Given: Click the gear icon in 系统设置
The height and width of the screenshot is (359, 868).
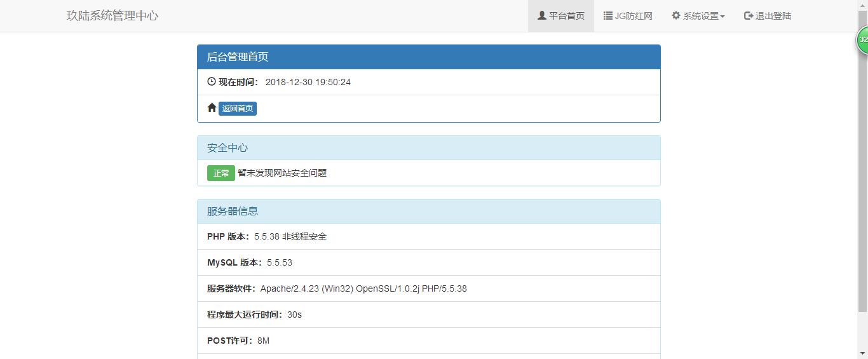Looking at the screenshot, I should (676, 15).
